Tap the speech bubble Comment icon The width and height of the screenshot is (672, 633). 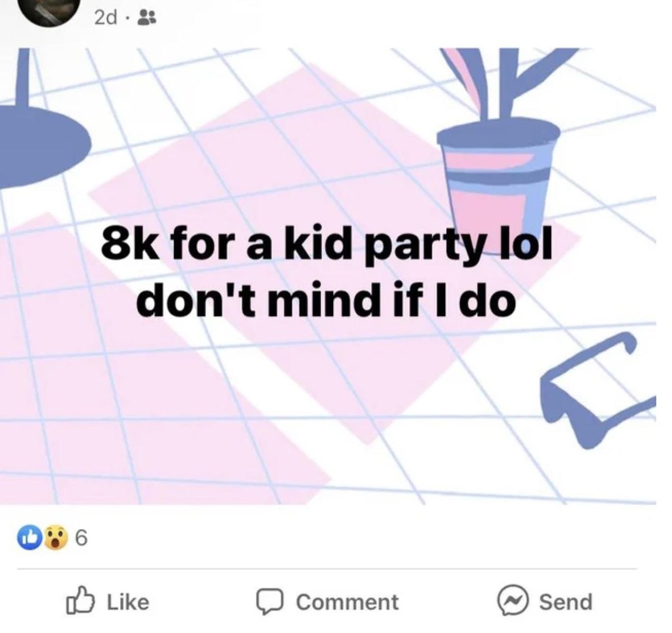coord(270,602)
